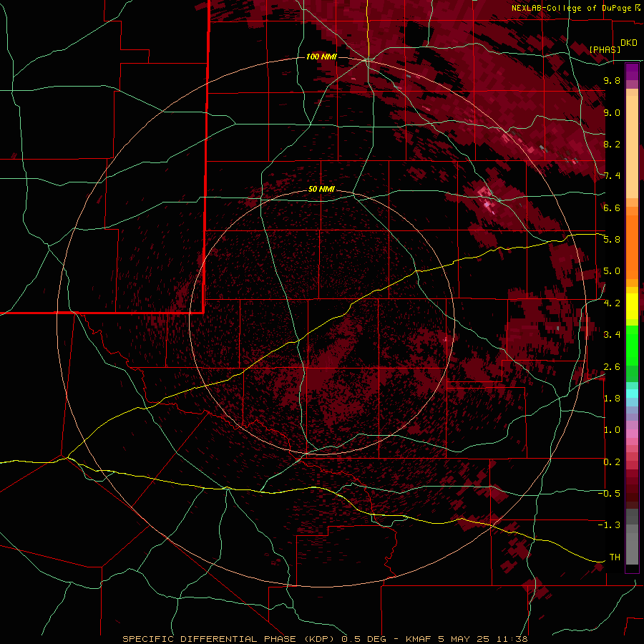Viewport: 644px width, 644px height.
Task: Click the 100 NMI range ring label
Action: (321, 57)
